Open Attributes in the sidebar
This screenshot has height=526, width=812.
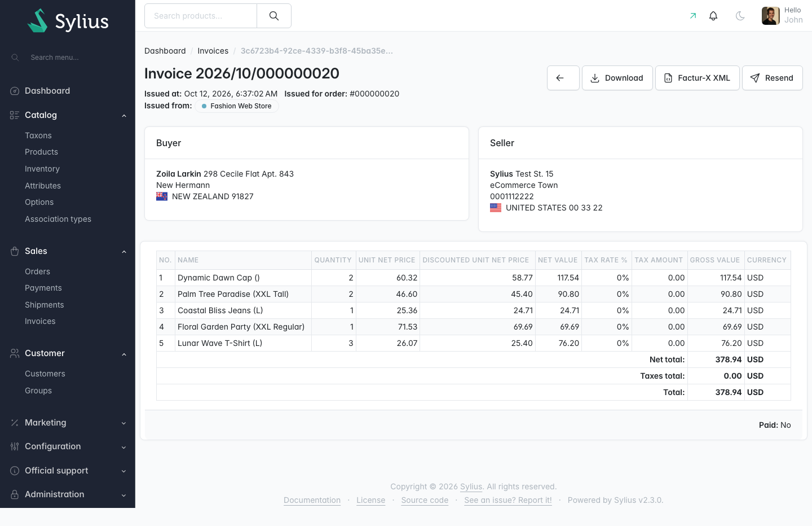(43, 186)
